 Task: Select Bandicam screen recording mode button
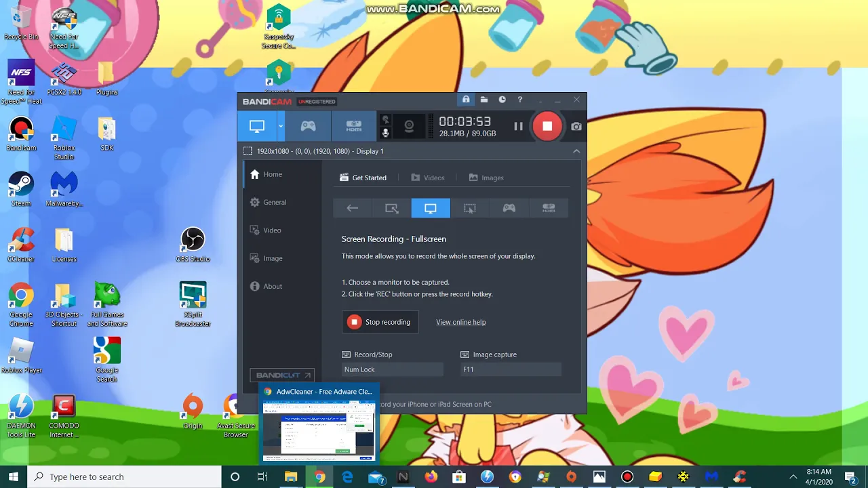[x=257, y=126]
